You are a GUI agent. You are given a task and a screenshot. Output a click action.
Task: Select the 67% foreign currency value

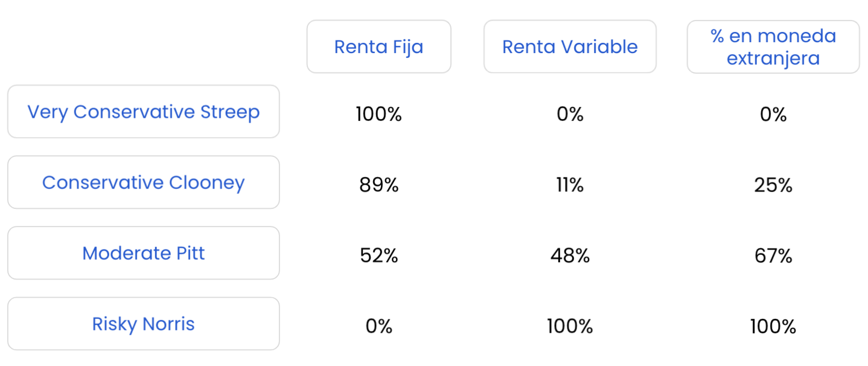(773, 256)
